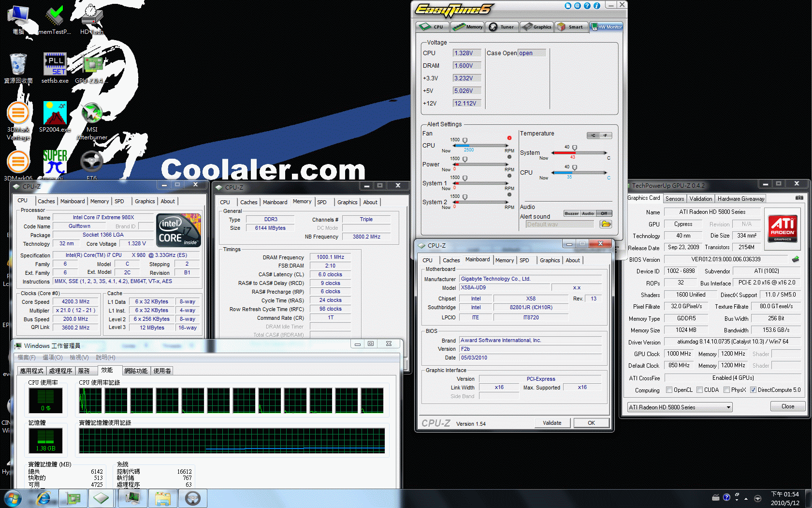The image size is (812, 508).
Task: Open the Recycle Bin desktop icon
Action: [18, 69]
